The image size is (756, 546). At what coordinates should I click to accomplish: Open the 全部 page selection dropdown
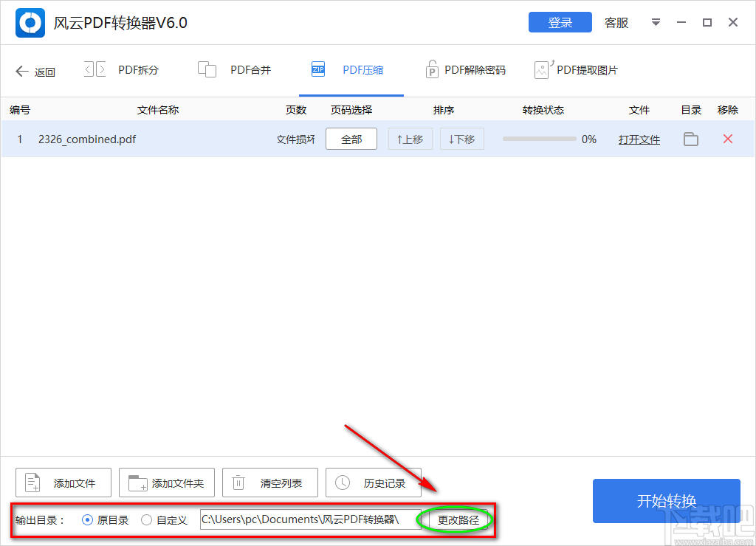351,139
